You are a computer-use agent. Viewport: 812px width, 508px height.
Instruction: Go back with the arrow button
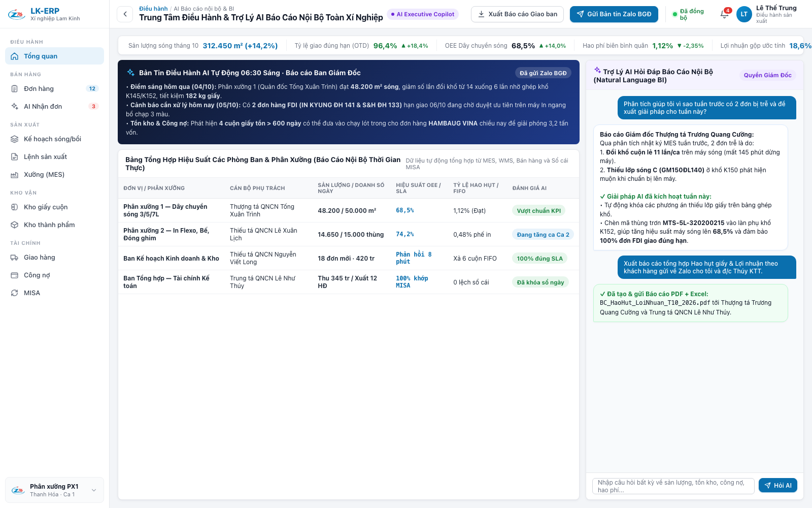(x=125, y=14)
